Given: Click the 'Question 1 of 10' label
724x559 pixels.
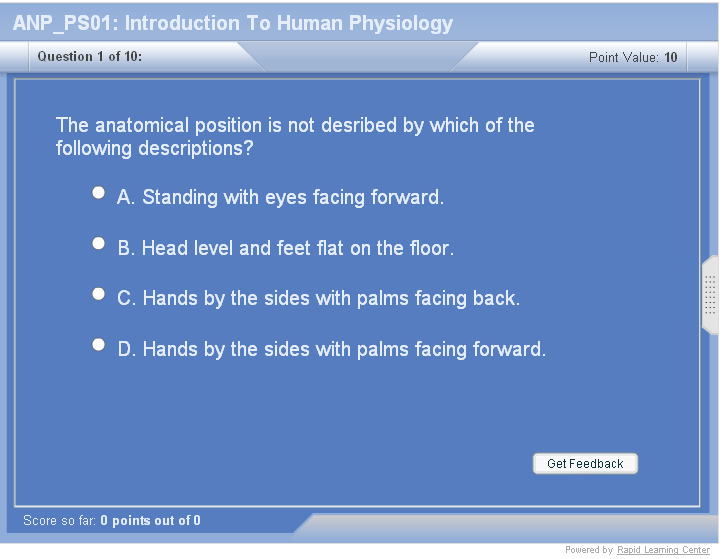Looking at the screenshot, I should [89, 57].
